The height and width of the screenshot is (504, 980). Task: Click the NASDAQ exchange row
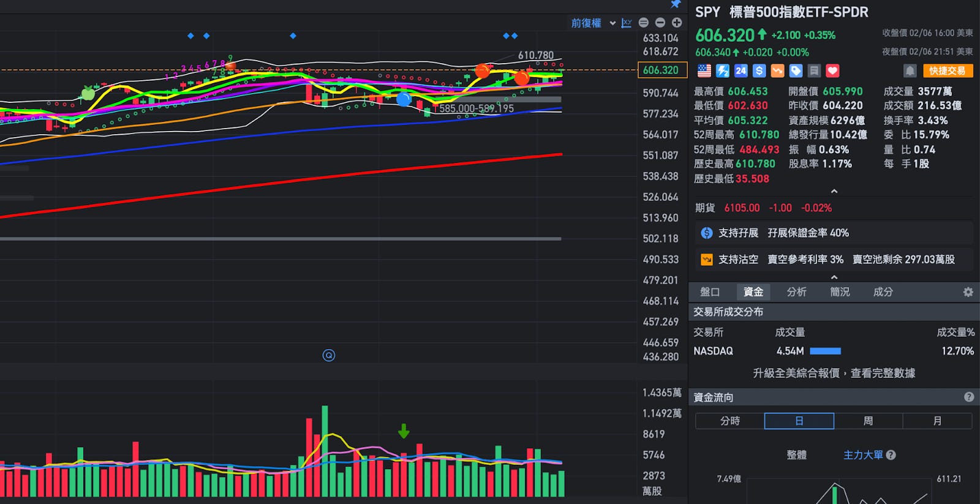[x=834, y=351]
